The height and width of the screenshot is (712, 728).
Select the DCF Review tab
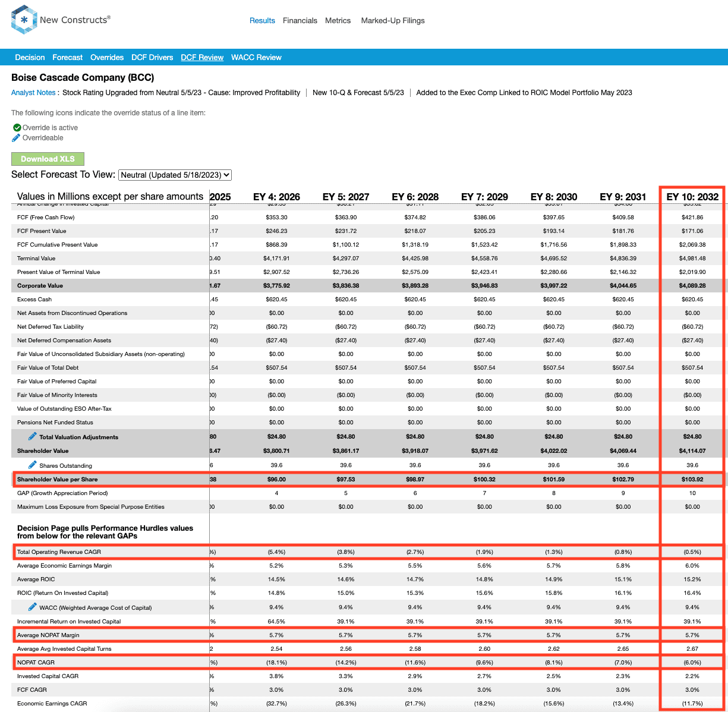point(202,58)
